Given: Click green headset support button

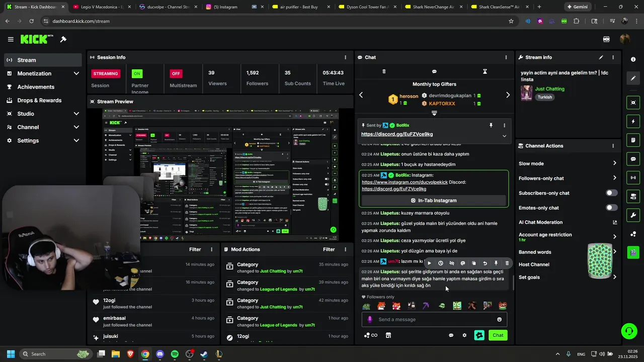Looking at the screenshot, I should 629,331.
